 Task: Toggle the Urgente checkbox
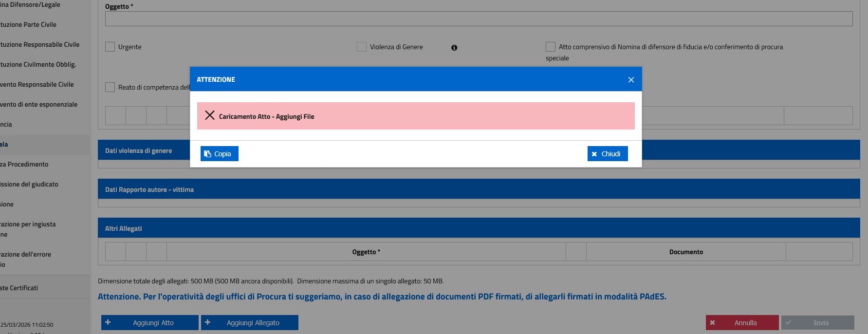(110, 47)
